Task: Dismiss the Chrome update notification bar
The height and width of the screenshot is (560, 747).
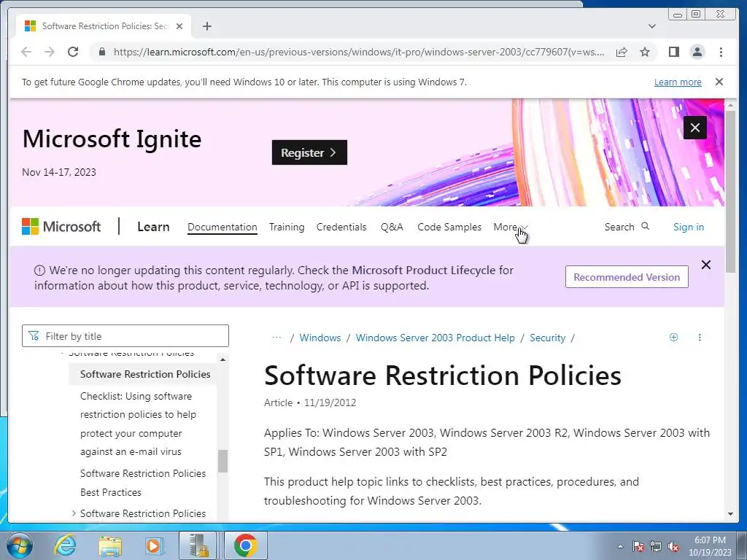Action: [719, 82]
